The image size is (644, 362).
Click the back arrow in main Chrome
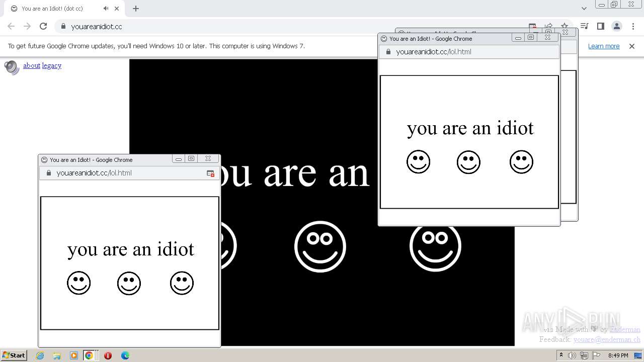[x=11, y=26]
